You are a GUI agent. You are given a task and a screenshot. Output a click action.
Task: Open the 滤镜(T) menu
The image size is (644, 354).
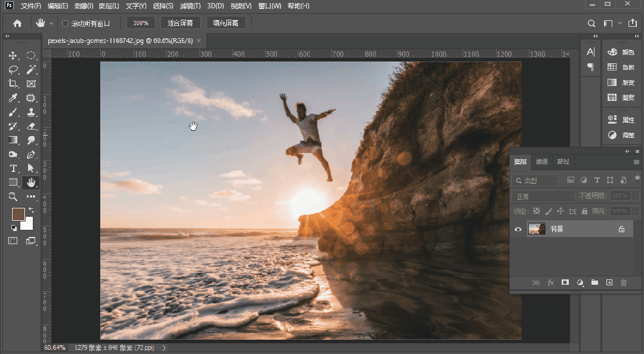190,6
